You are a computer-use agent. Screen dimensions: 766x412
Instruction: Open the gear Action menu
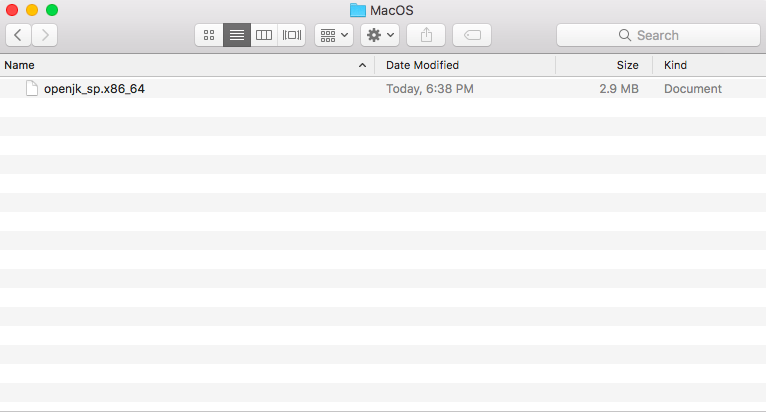click(380, 35)
